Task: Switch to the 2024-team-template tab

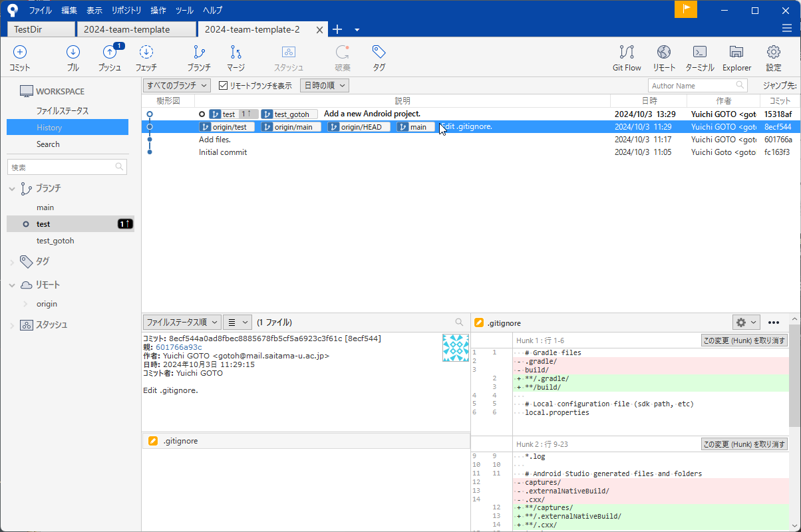Action: 136,29
